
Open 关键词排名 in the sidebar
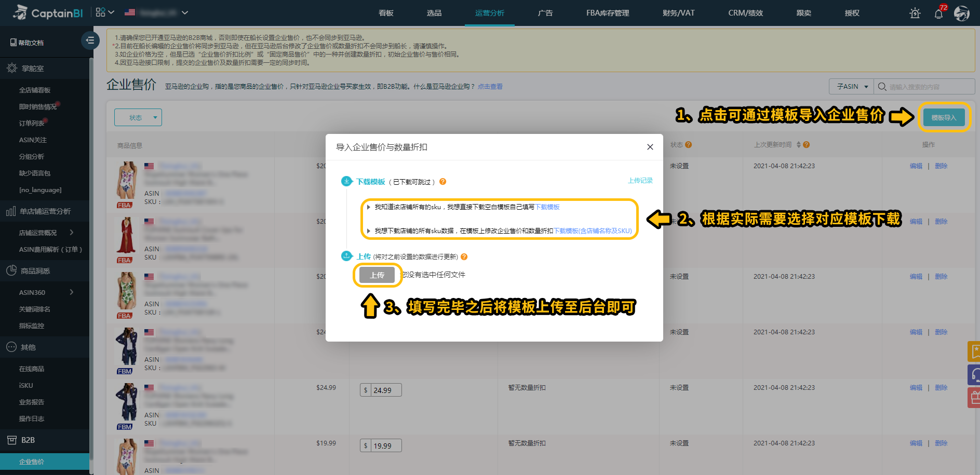coord(35,309)
